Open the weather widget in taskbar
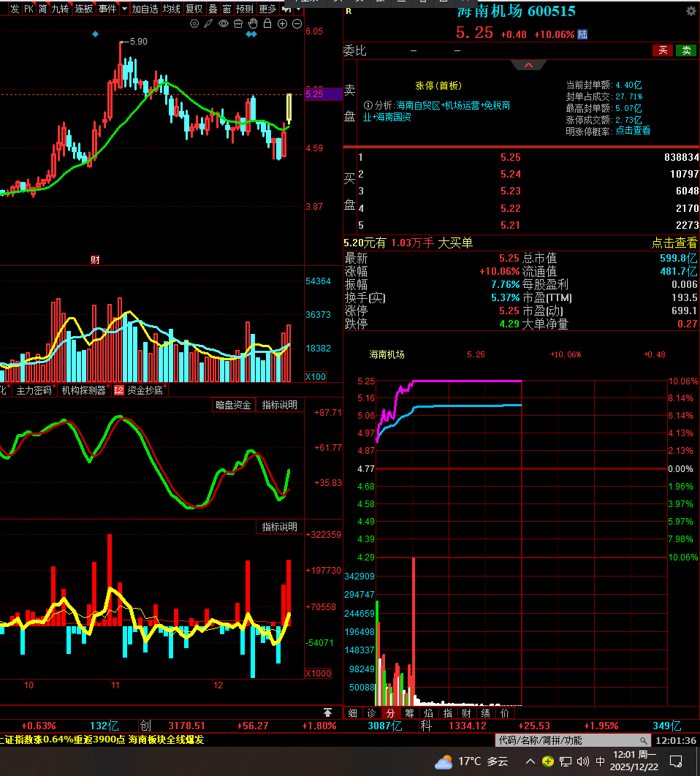The width and height of the screenshot is (700, 776). [x=471, y=761]
